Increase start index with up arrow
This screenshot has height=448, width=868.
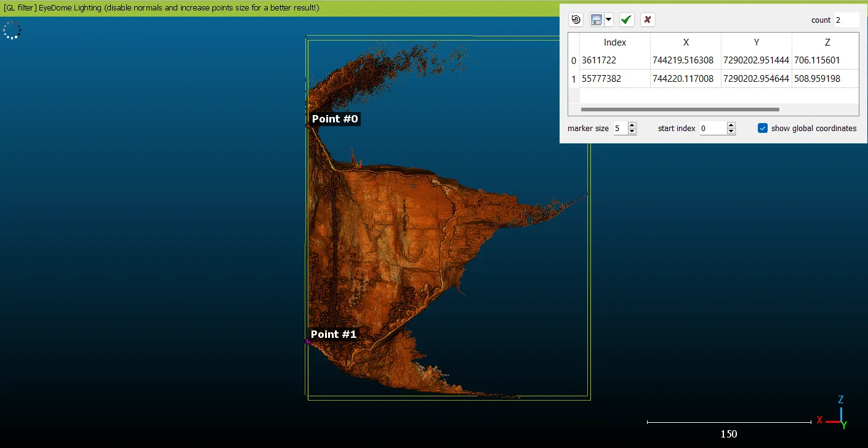(731, 125)
